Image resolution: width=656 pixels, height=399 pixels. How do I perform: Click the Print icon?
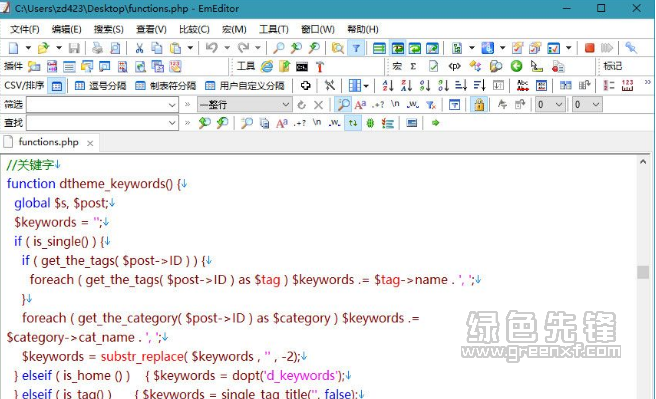(x=97, y=48)
